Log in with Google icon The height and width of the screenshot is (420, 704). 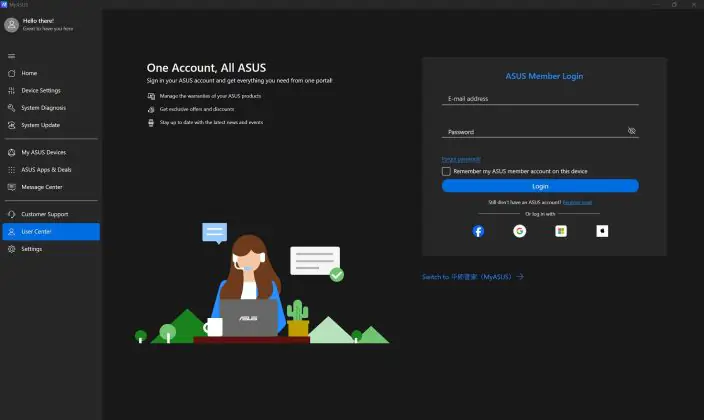pyautogui.click(x=519, y=231)
